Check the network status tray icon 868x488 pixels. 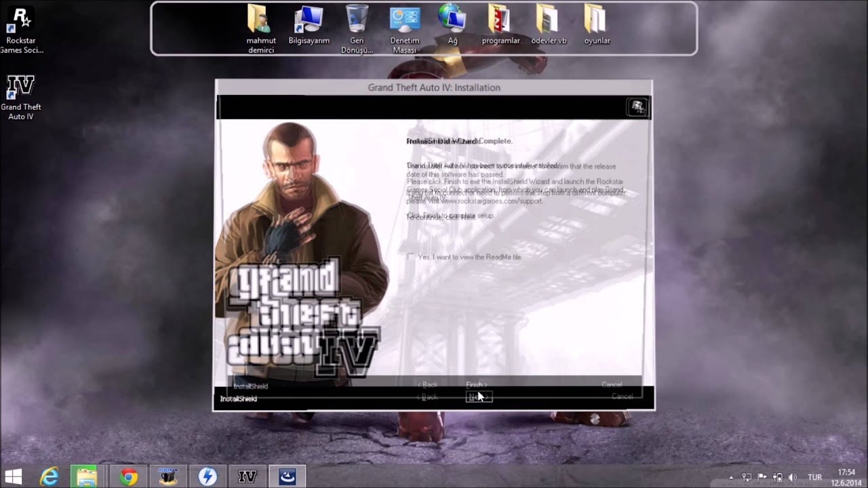click(747, 477)
